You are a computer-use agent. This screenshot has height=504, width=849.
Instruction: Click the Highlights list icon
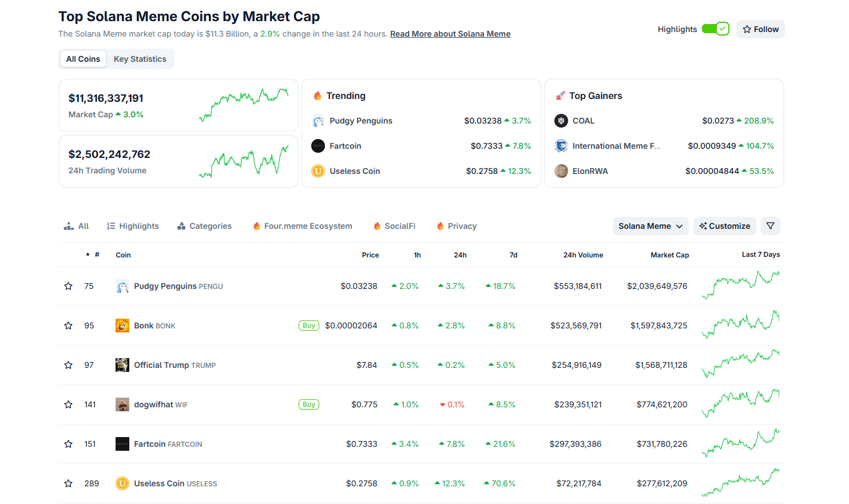point(111,226)
